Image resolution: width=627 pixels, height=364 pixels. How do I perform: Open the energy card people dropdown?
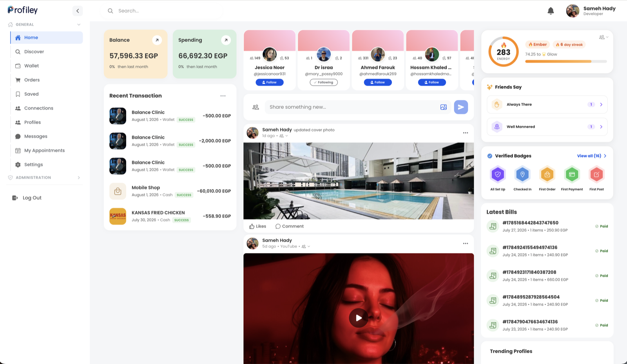pyautogui.click(x=603, y=37)
